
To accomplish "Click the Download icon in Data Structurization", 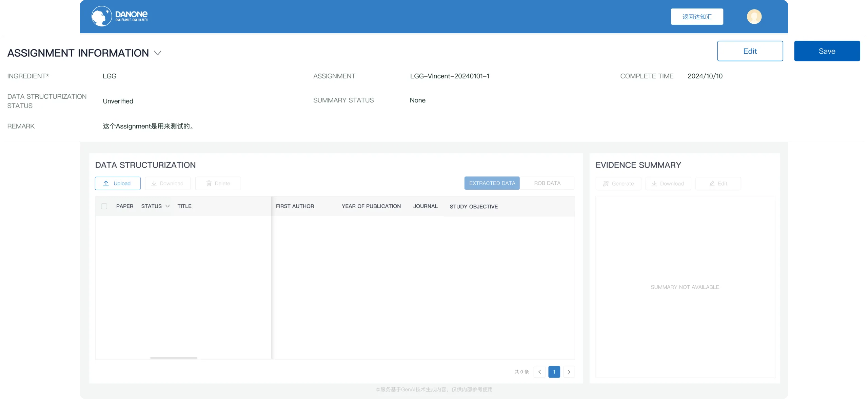I will click(x=154, y=183).
